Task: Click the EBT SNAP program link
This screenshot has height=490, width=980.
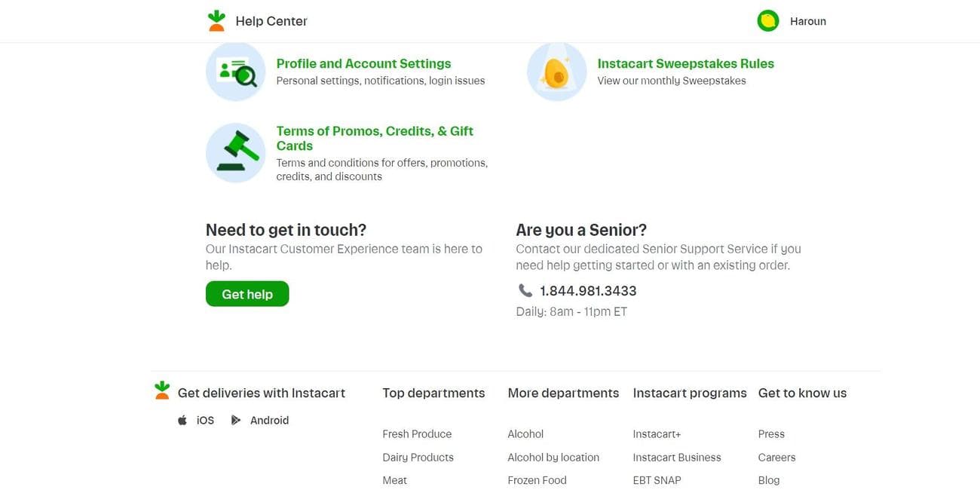Action: coord(657,479)
